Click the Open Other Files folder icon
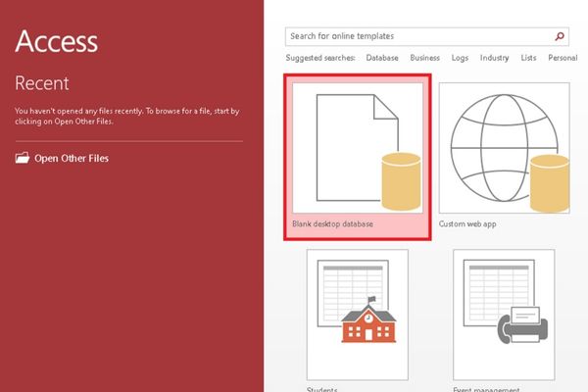The width and height of the screenshot is (588, 392). tap(23, 158)
